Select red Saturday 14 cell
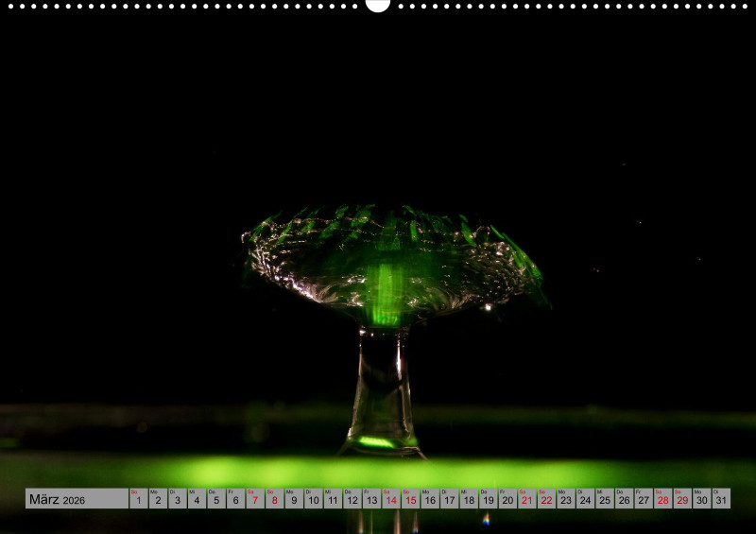The width and height of the screenshot is (756, 534). [x=391, y=499]
